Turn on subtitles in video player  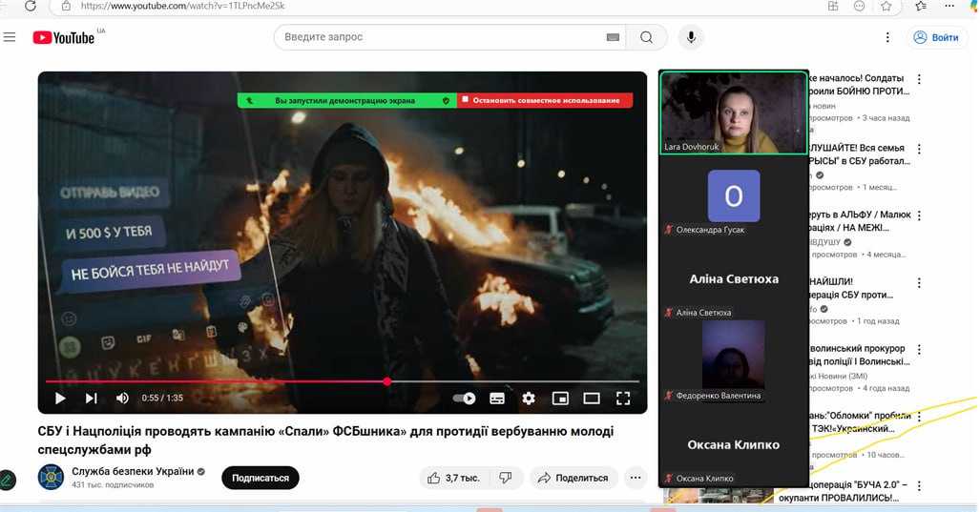(x=497, y=399)
